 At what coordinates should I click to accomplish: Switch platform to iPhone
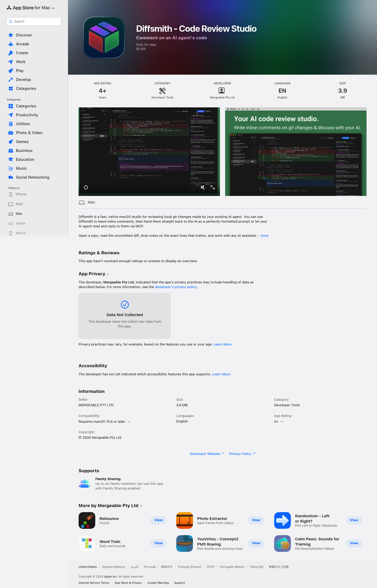[18, 194]
